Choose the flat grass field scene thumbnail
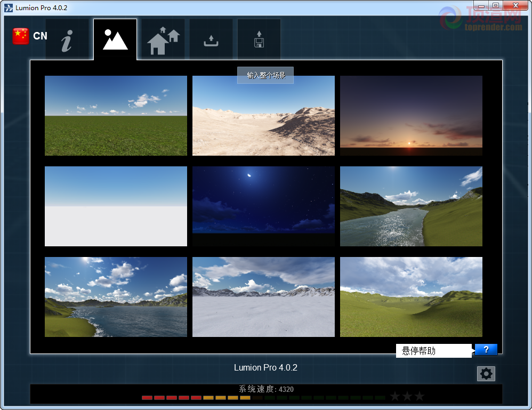The width and height of the screenshot is (532, 410). (x=116, y=116)
